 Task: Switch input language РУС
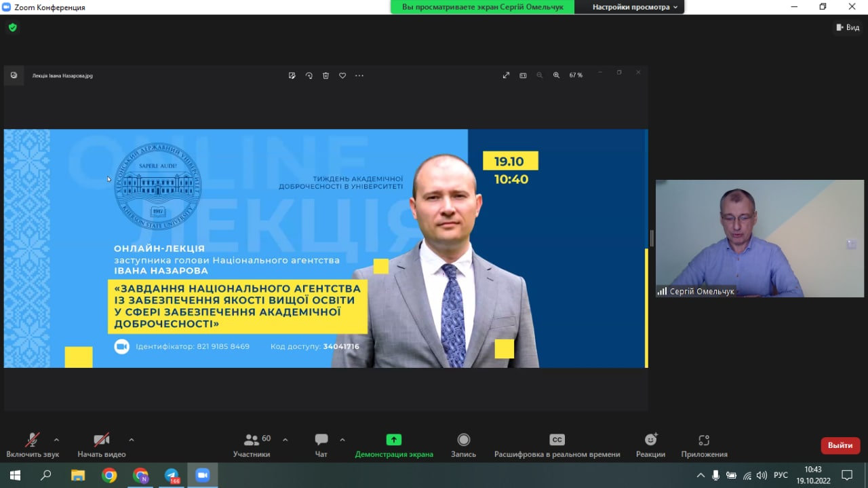781,475
